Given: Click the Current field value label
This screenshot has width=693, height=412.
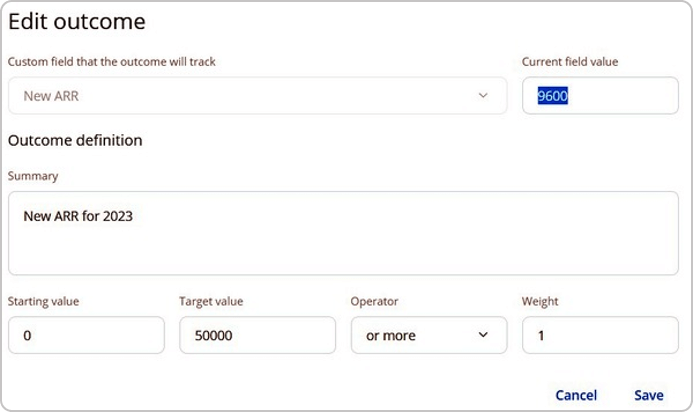Looking at the screenshot, I should tap(570, 61).
